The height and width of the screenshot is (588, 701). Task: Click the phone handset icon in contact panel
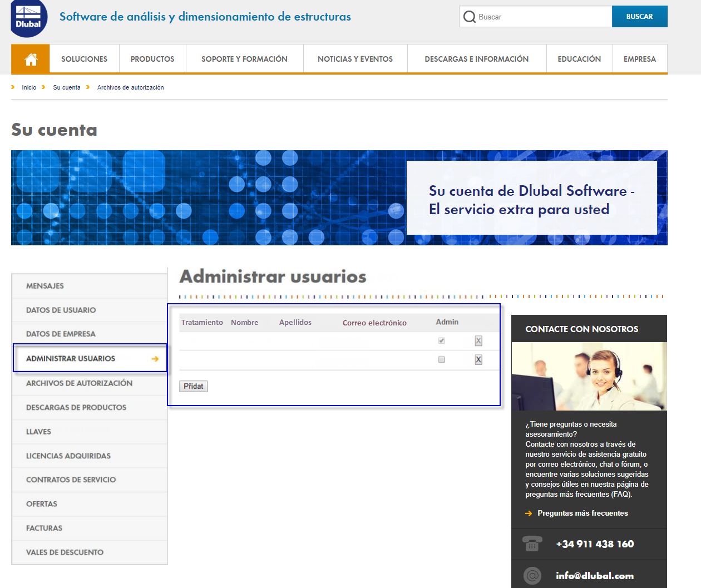click(x=532, y=544)
